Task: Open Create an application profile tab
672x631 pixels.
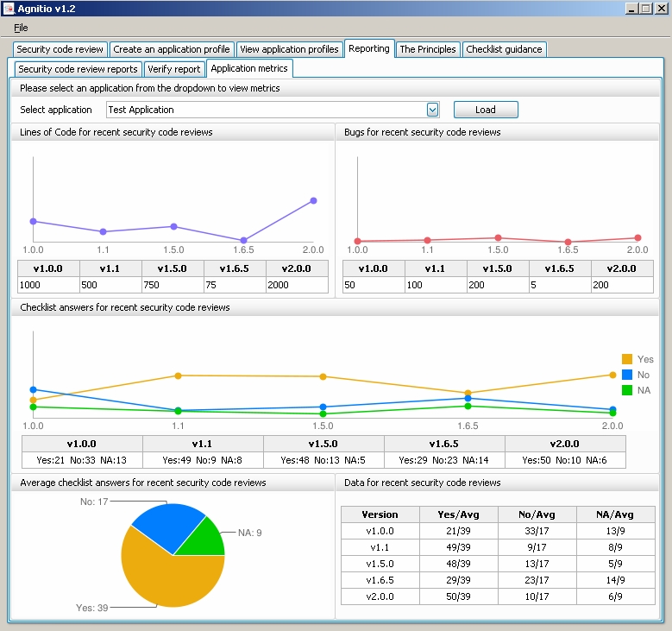Action: [x=172, y=49]
